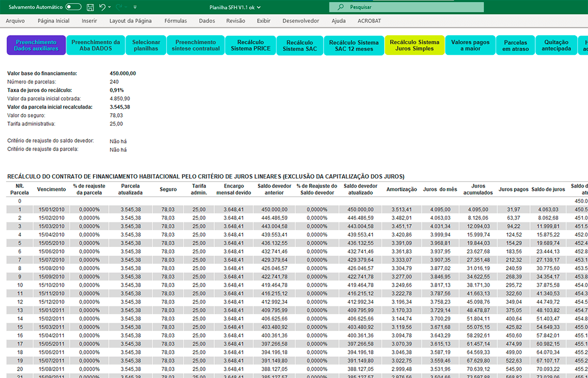Image resolution: width=588 pixels, height=378 pixels.
Task: Select amortization cell 3.277,00
Action: click(x=402, y=277)
